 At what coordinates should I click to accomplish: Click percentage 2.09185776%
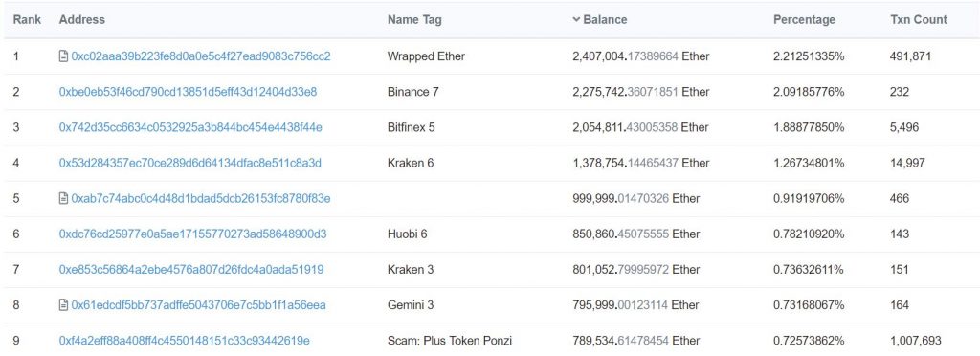[x=810, y=92]
